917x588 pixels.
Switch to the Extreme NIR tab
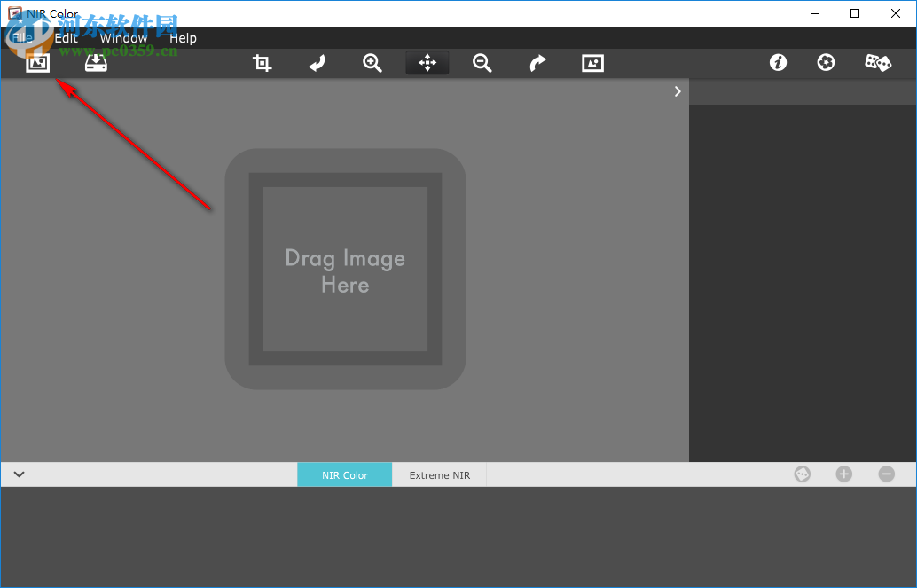pyautogui.click(x=439, y=475)
